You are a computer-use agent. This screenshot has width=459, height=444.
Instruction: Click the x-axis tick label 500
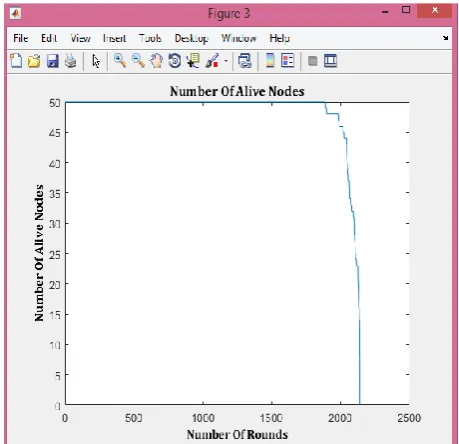(134, 418)
